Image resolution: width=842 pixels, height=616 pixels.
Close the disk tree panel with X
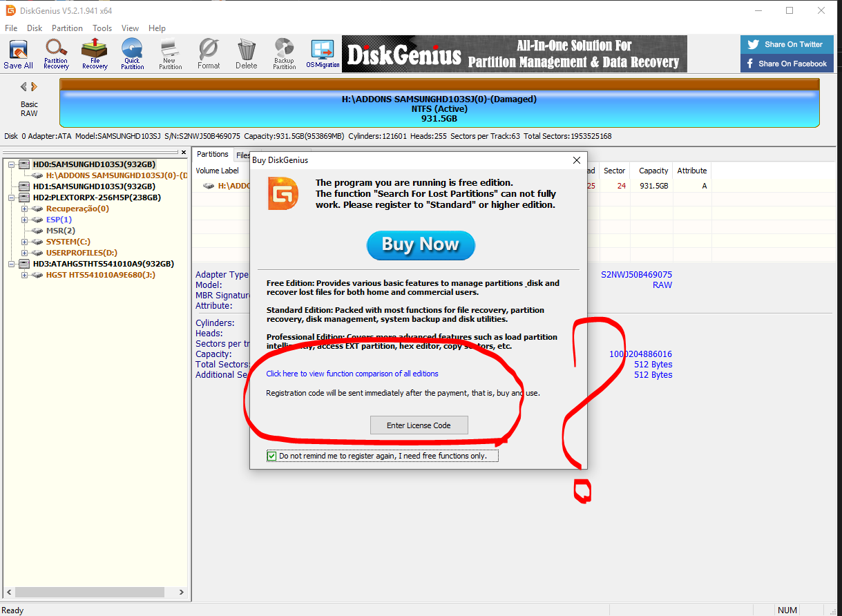pyautogui.click(x=184, y=152)
